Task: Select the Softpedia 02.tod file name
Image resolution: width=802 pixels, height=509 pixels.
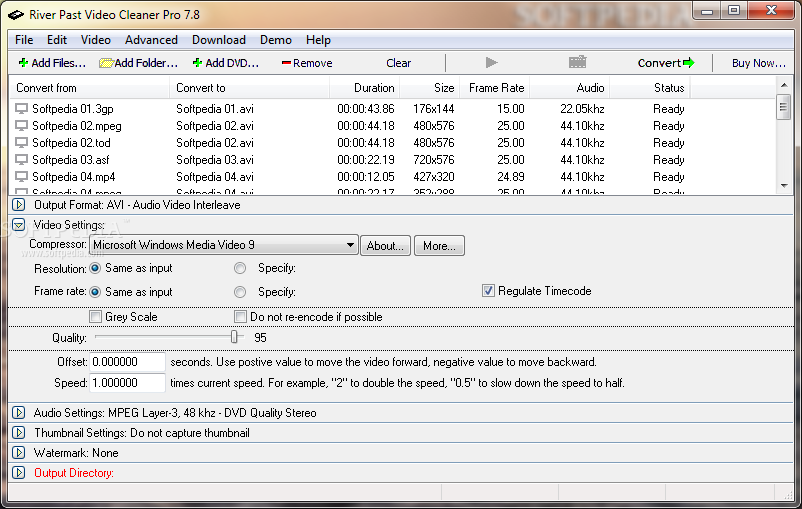Action: click(x=71, y=143)
